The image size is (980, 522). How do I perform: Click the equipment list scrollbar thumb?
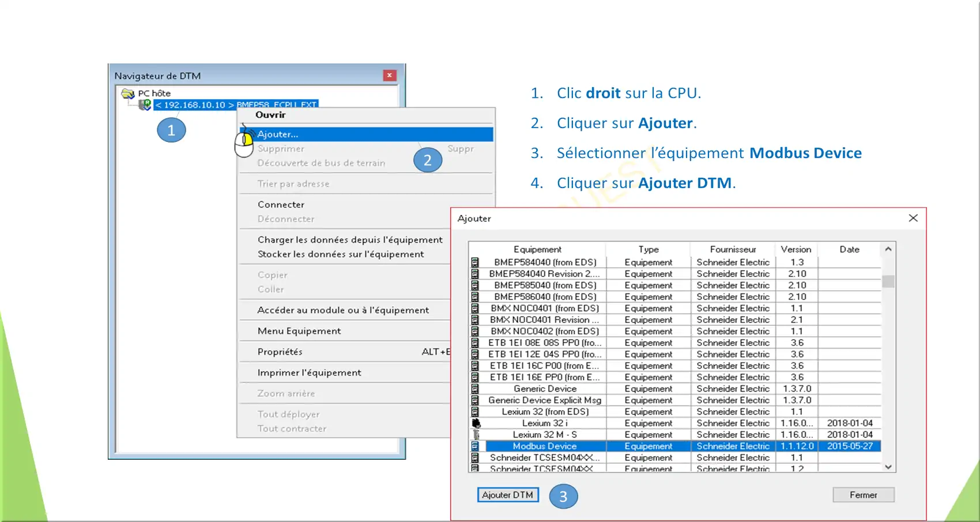[888, 281]
